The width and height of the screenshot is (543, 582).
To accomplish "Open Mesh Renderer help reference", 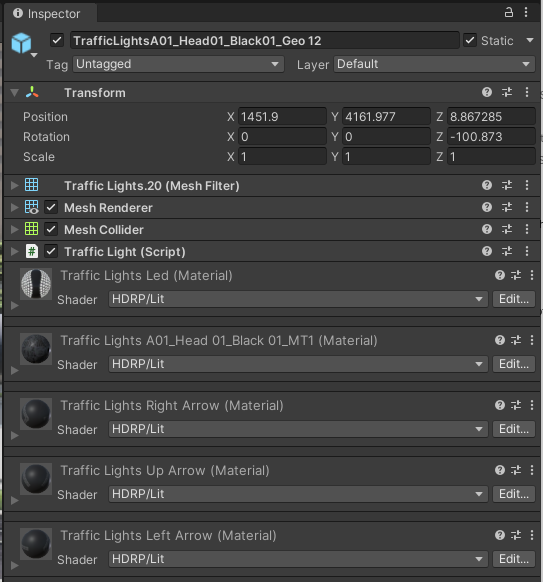I will click(x=487, y=207).
